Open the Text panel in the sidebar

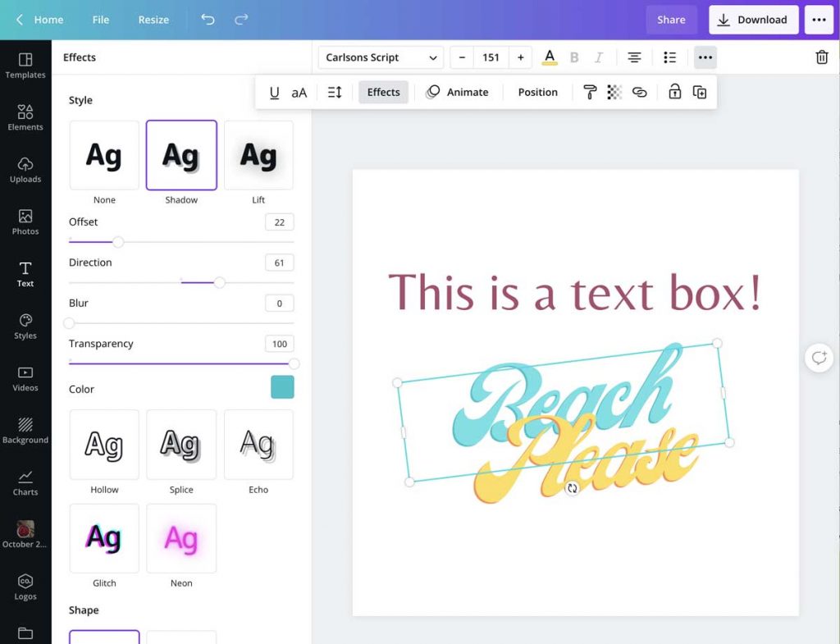pyautogui.click(x=25, y=273)
